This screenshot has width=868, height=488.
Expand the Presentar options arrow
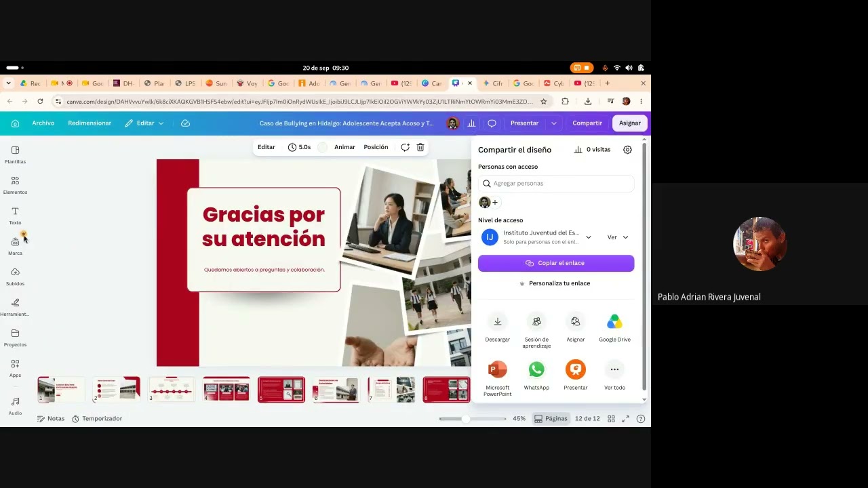(553, 123)
